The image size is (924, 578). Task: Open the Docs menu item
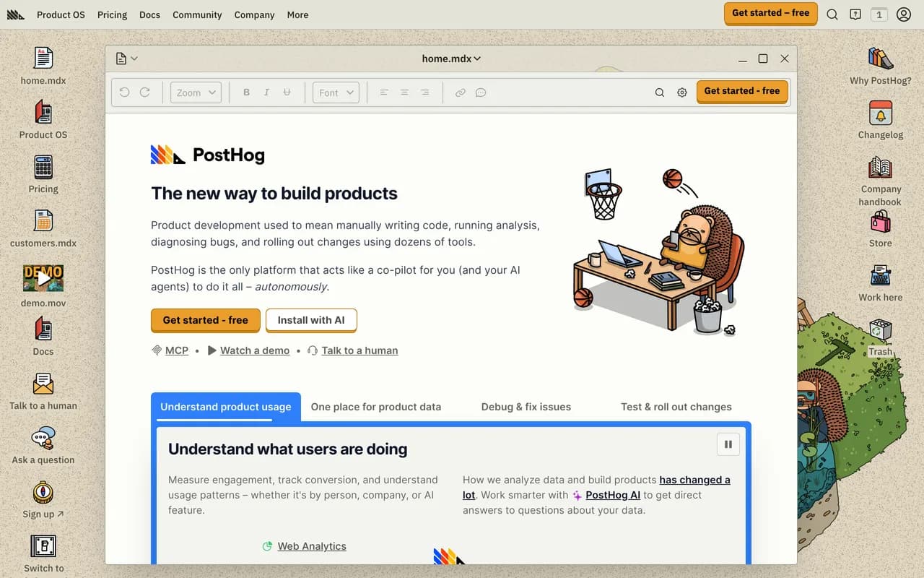tap(150, 14)
